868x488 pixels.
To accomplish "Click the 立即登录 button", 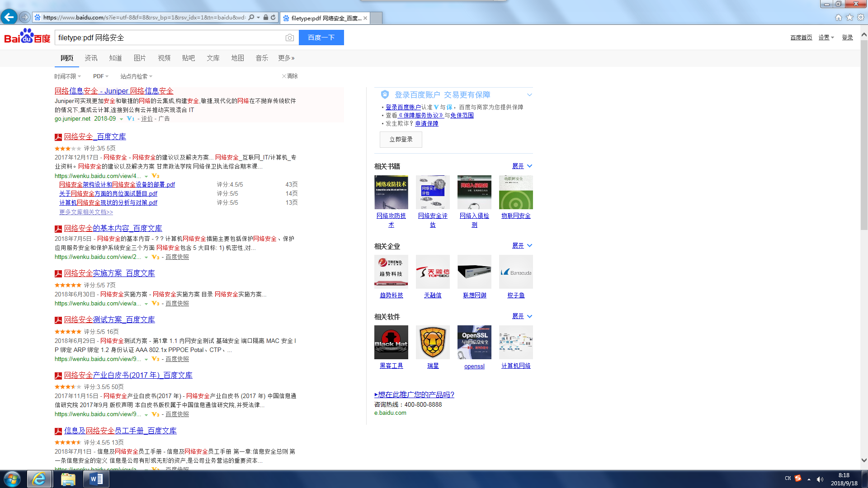I will point(401,140).
